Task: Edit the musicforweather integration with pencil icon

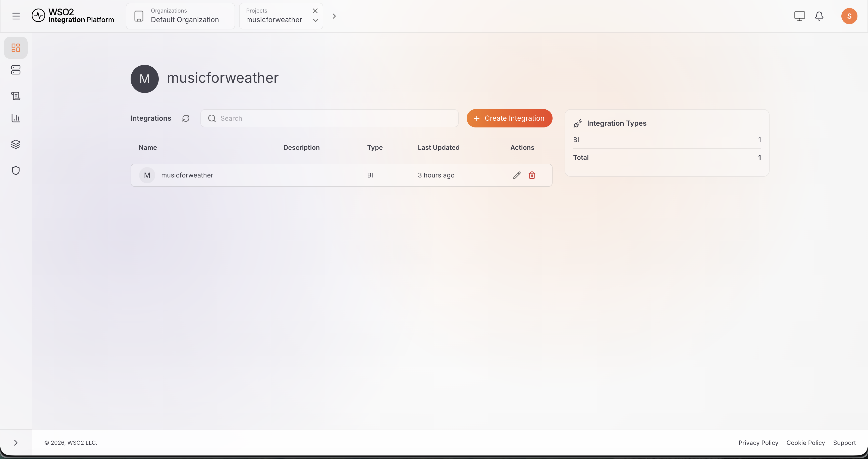Action: [x=517, y=175]
